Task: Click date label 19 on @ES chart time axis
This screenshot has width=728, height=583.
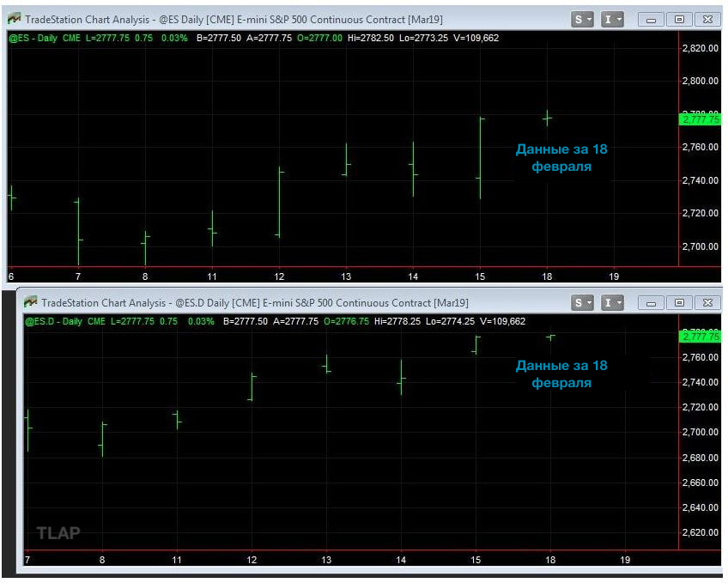Action: coord(614,276)
